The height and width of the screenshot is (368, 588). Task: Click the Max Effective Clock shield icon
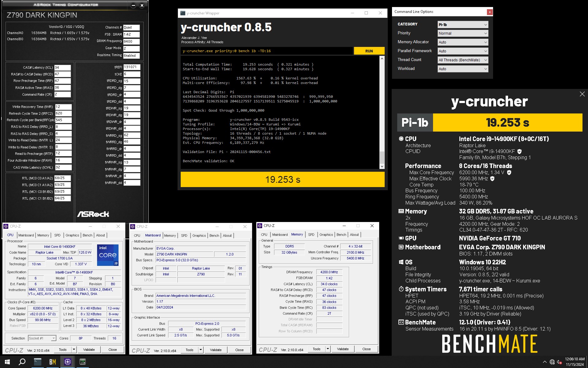(492, 178)
